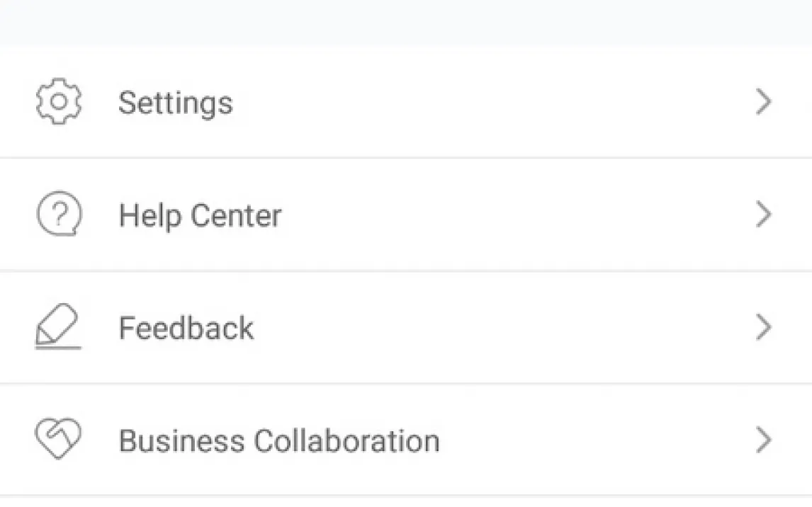Tap the "Business Collaboration" text label
The width and height of the screenshot is (812, 507).
[x=278, y=440]
